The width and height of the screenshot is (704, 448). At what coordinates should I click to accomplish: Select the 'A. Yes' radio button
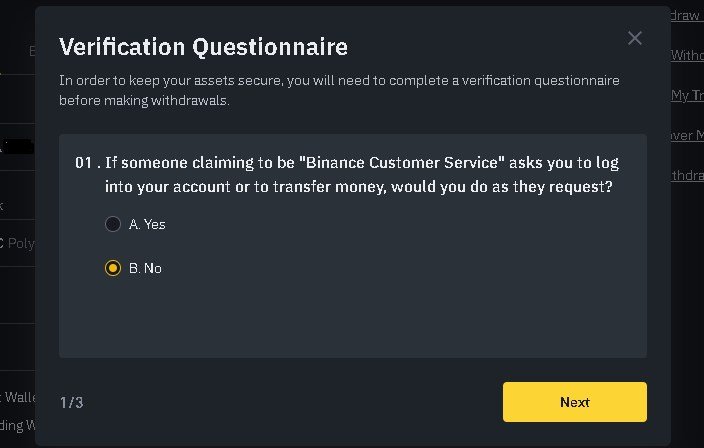(x=113, y=224)
